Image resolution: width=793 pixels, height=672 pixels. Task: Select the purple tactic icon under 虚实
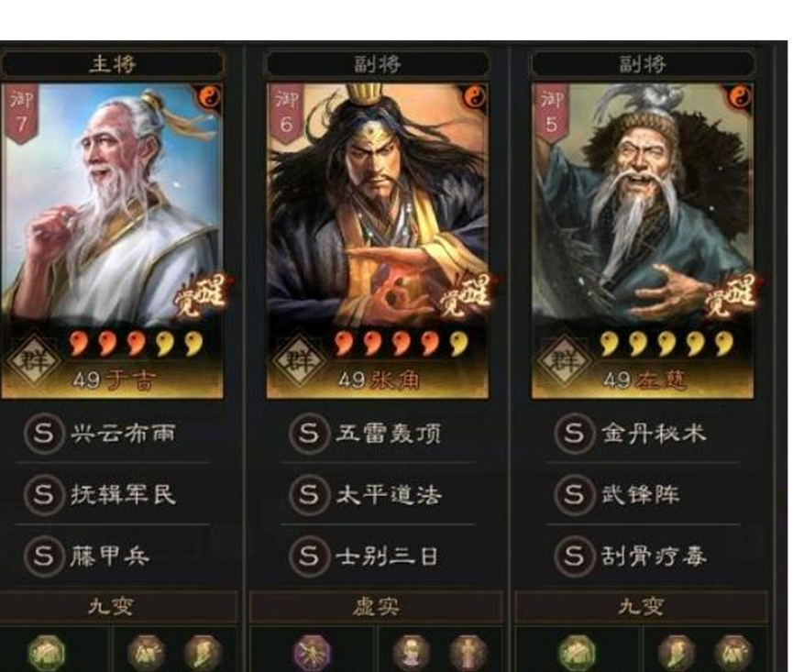312,652
